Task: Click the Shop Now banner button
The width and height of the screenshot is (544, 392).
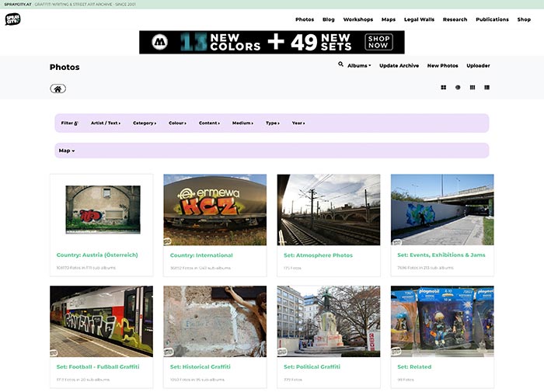Action: [378, 42]
